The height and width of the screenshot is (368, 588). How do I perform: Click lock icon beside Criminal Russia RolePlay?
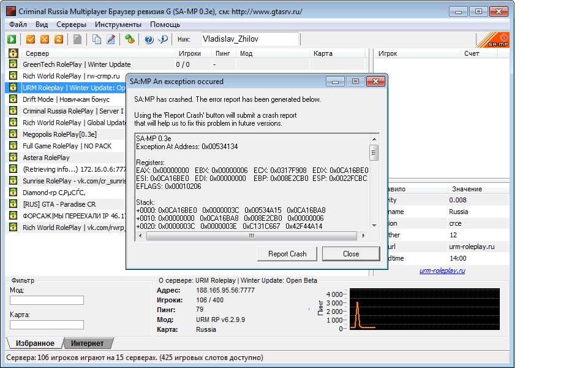pyautogui.click(x=13, y=111)
